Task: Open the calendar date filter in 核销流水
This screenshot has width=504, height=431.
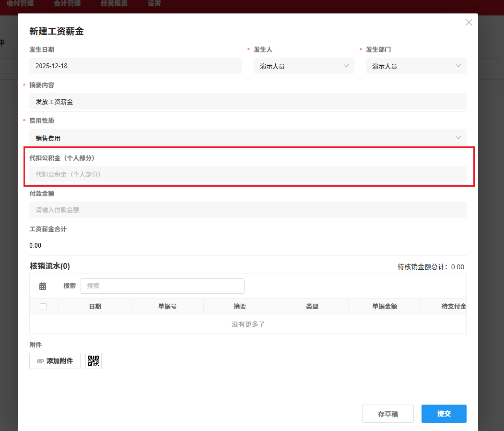Action: (43, 286)
